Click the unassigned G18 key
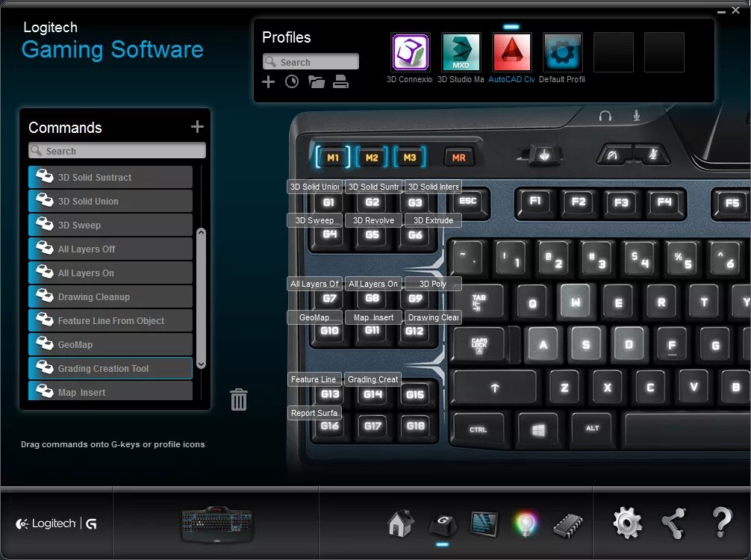Viewport: 751px width, 560px height. [x=415, y=426]
